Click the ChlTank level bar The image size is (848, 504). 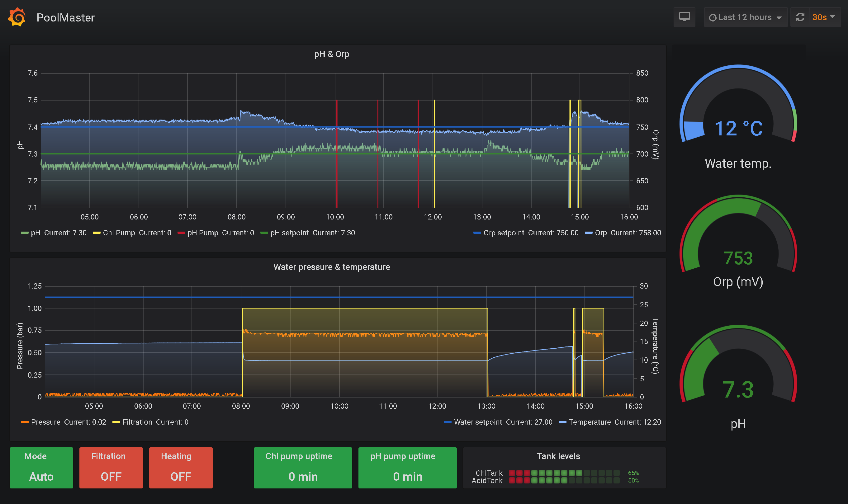click(564, 473)
